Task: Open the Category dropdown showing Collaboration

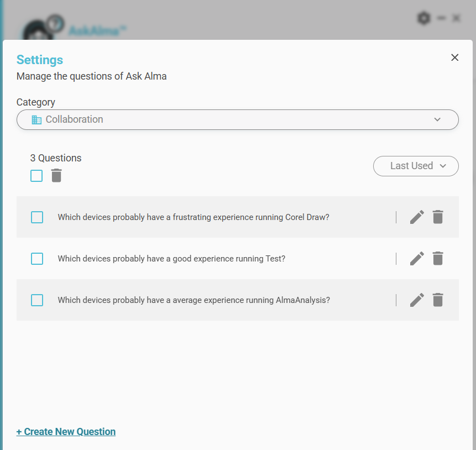Action: pos(238,120)
